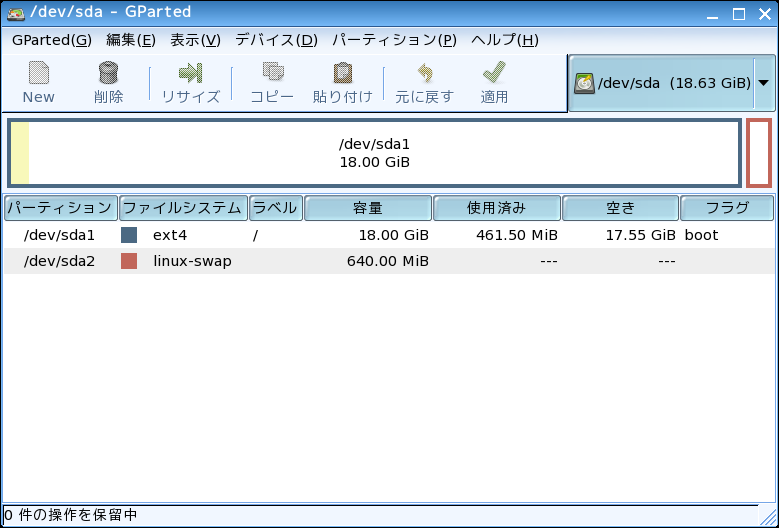Click the フラグ column header
The image size is (779, 528).
[727, 208]
